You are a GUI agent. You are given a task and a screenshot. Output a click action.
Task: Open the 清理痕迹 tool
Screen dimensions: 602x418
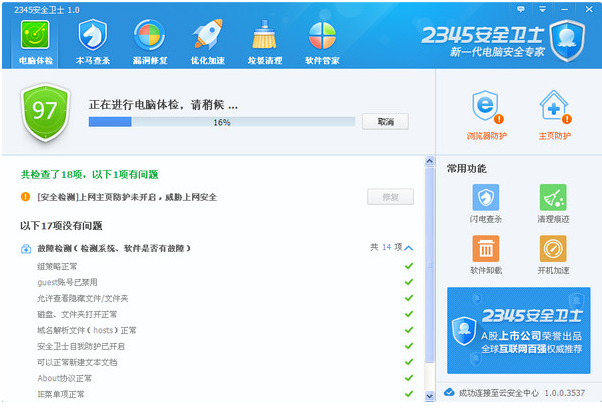(553, 204)
